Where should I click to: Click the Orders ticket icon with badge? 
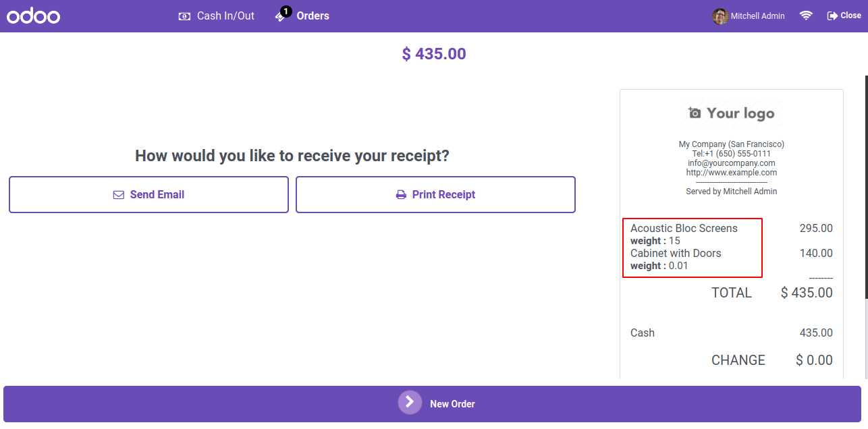pos(282,15)
